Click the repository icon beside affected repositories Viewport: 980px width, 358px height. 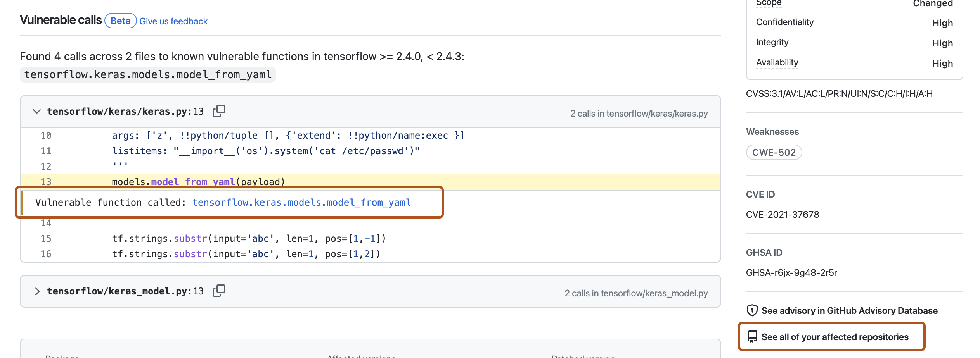click(752, 337)
